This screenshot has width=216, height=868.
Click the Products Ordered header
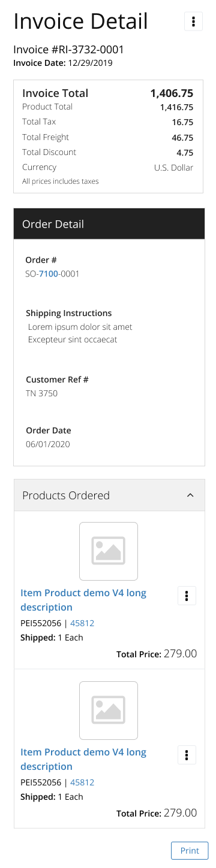click(109, 495)
